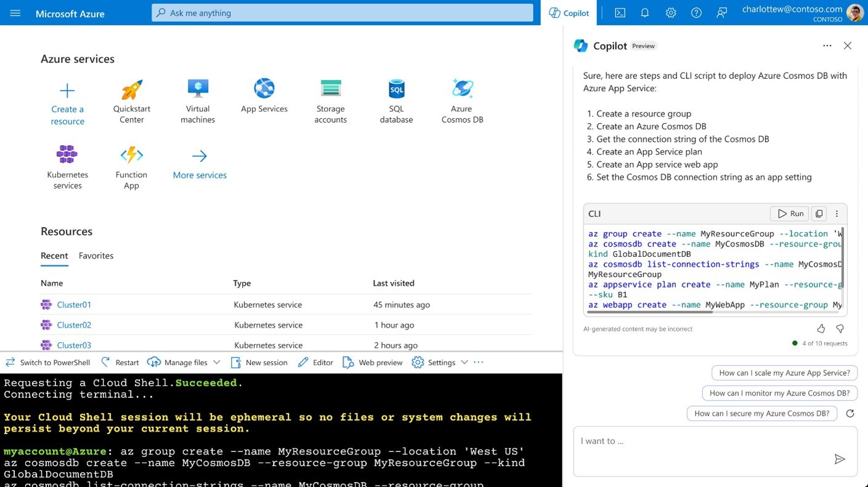This screenshot has height=487, width=868.
Task: Open the More services link
Action: 199,175
